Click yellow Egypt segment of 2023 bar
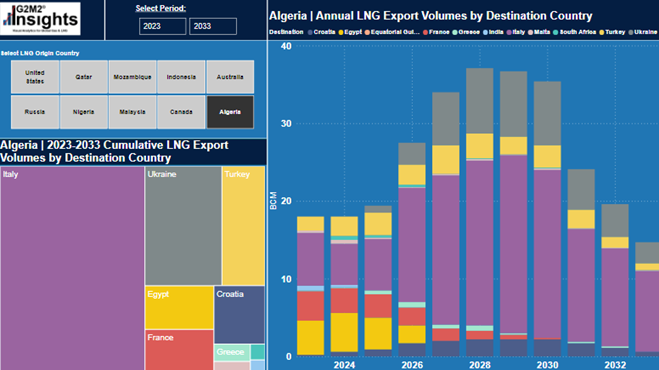 [x=311, y=337]
